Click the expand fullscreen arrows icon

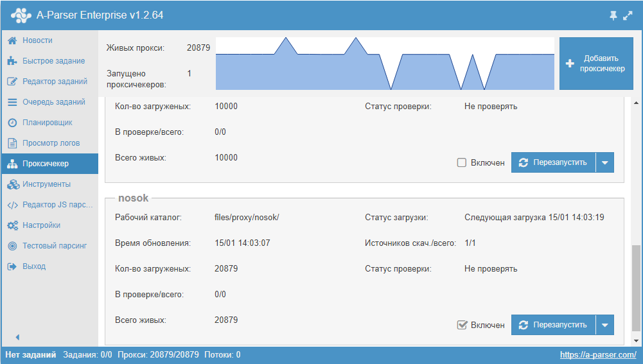(628, 15)
